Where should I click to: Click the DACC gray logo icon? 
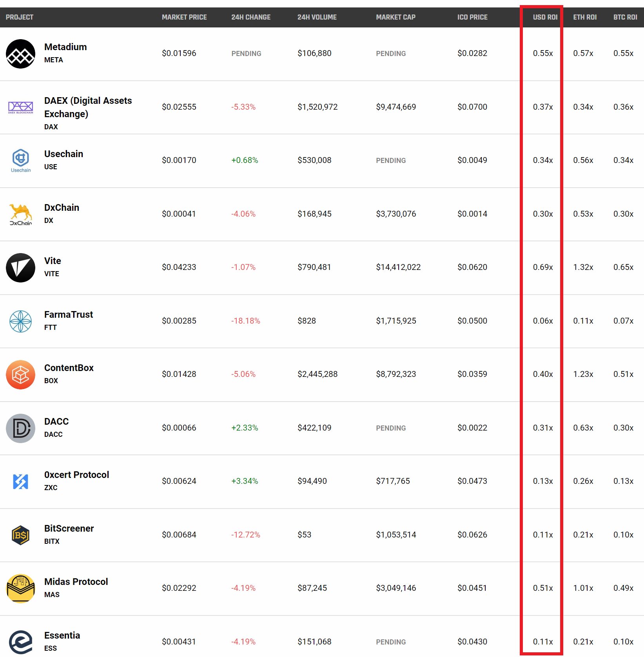click(21, 428)
